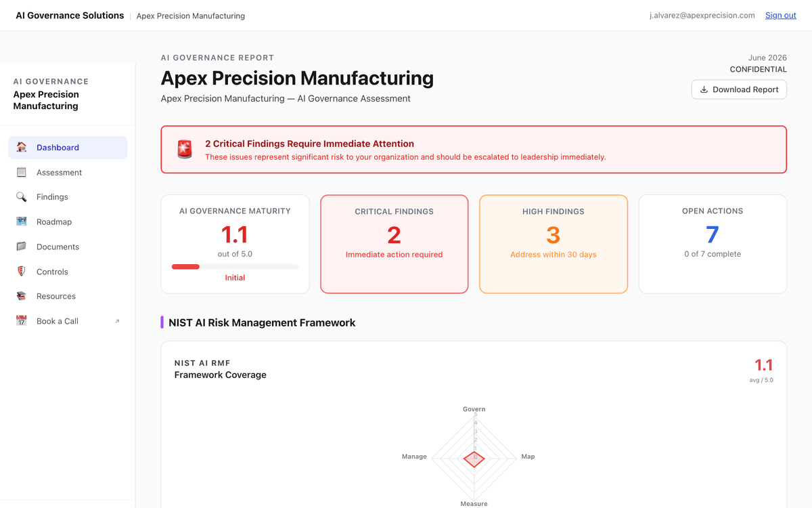Click the NIST AI Risk Management Framework heading
The width and height of the screenshot is (812, 508).
tap(262, 322)
